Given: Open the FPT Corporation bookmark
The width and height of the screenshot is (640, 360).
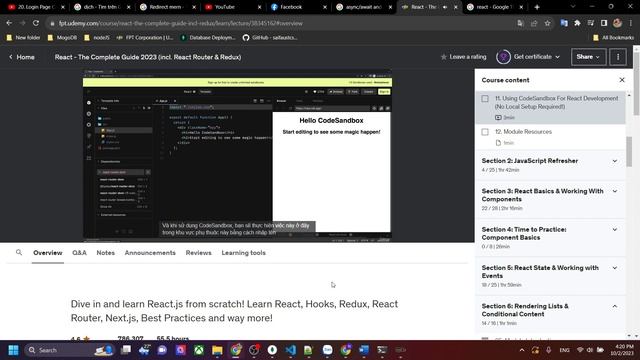Looking at the screenshot, I should coord(144,38).
